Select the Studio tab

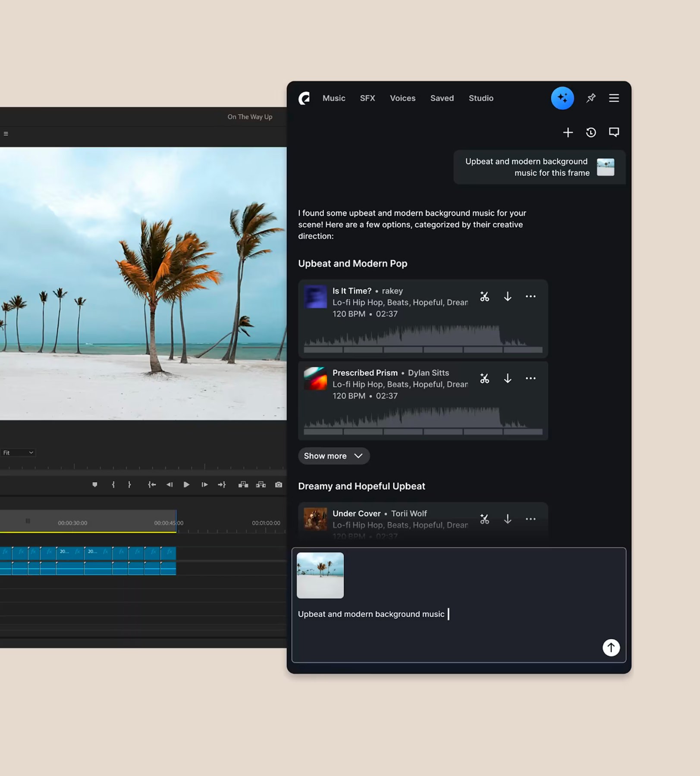tap(481, 98)
